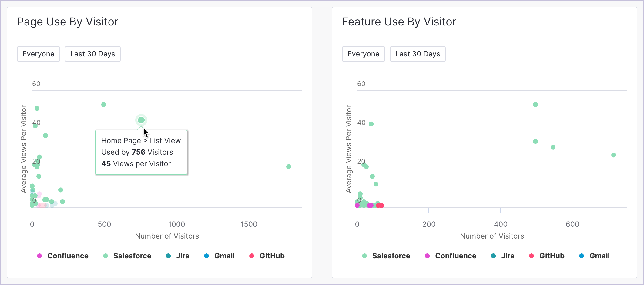Click the Page Use point near 1800 visitors

click(289, 166)
